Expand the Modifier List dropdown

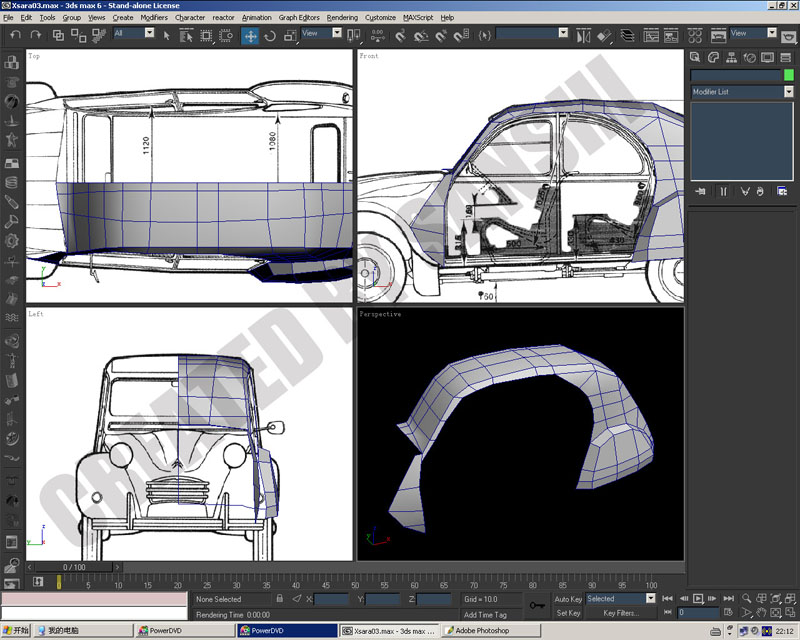click(x=742, y=92)
